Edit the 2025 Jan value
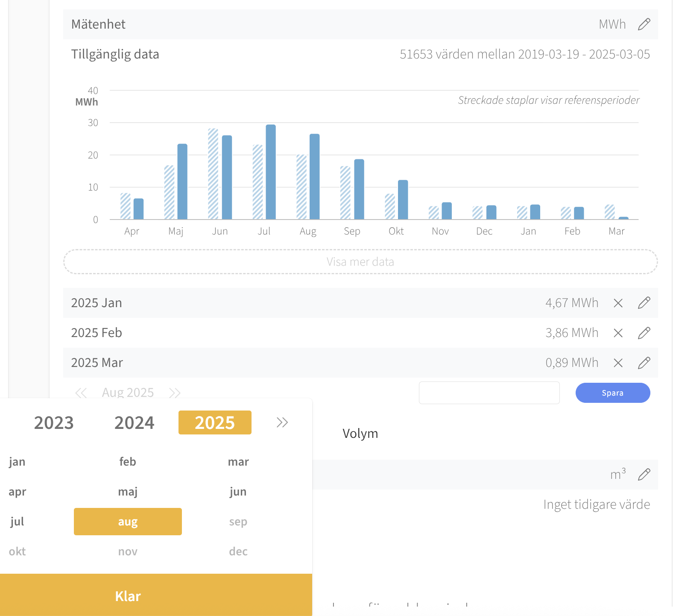This screenshot has width=673, height=616. click(644, 303)
